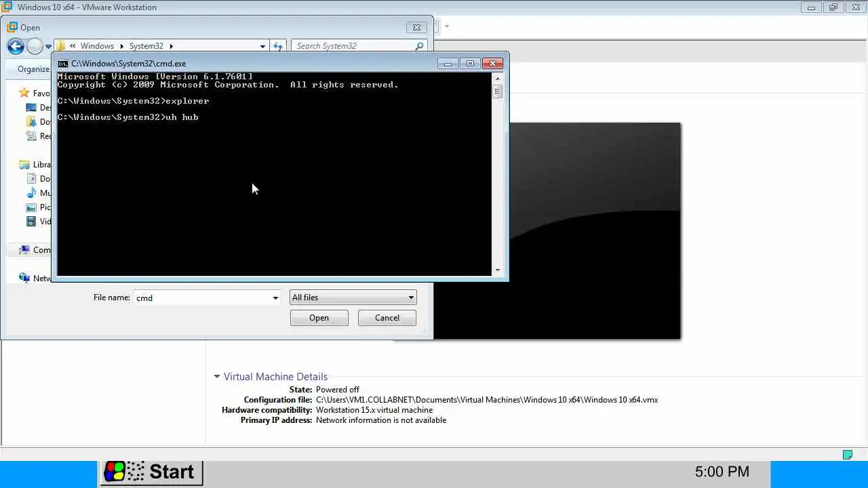Refresh the System32 folder listing

277,46
